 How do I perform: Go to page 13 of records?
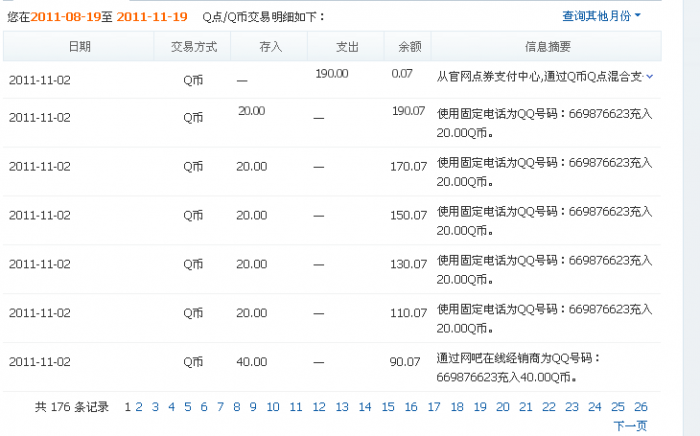pos(342,407)
